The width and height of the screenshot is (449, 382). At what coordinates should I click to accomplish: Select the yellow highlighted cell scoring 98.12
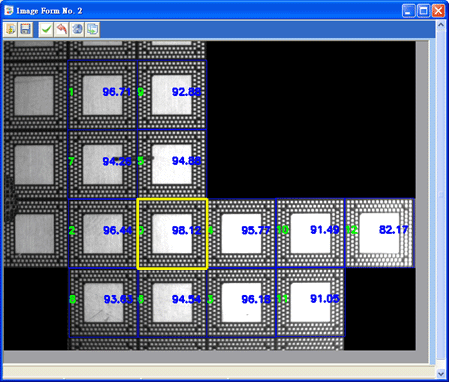point(172,234)
